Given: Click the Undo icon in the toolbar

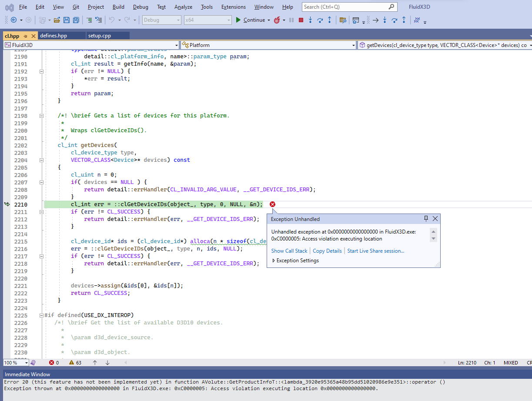Looking at the screenshot, I should 111,20.
